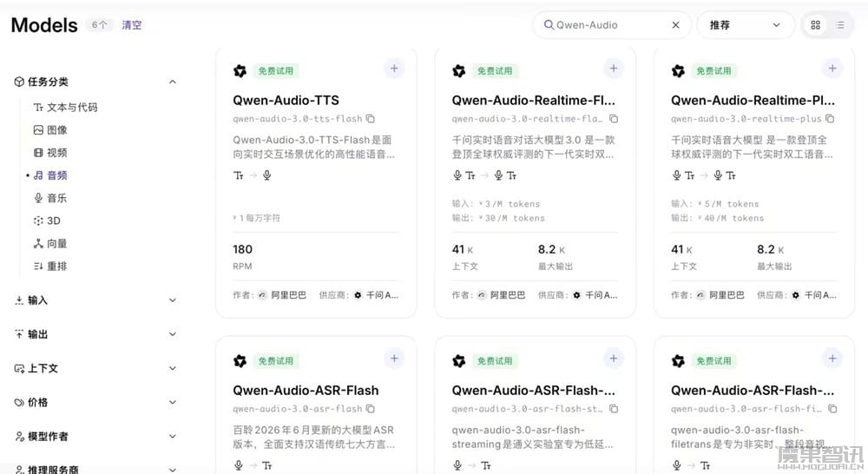Click the search magnifier icon
Viewport: 868px width, 474px height.
[549, 25]
